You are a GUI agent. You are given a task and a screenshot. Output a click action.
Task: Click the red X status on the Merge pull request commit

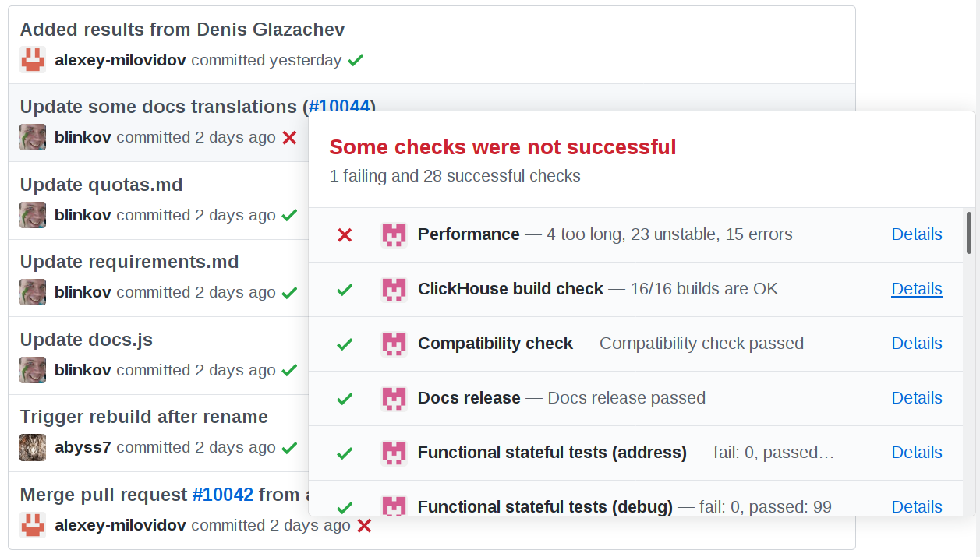[364, 526]
